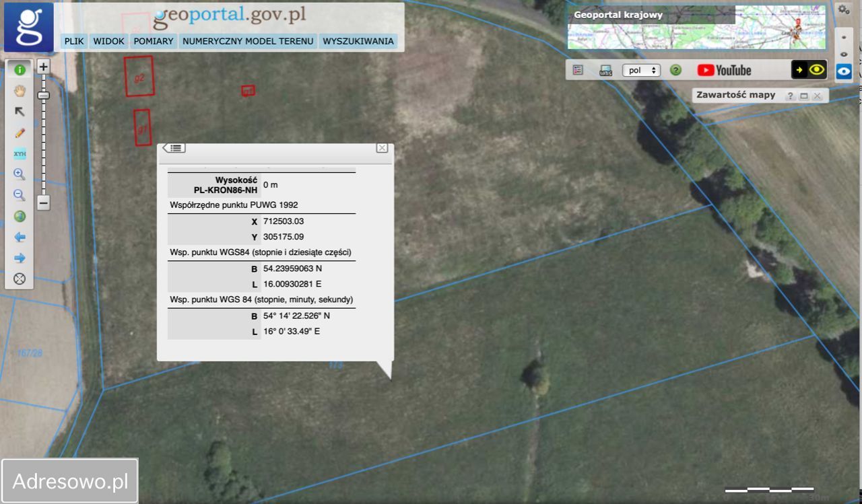Activate the hand pan tool
862x504 pixels.
(x=20, y=91)
